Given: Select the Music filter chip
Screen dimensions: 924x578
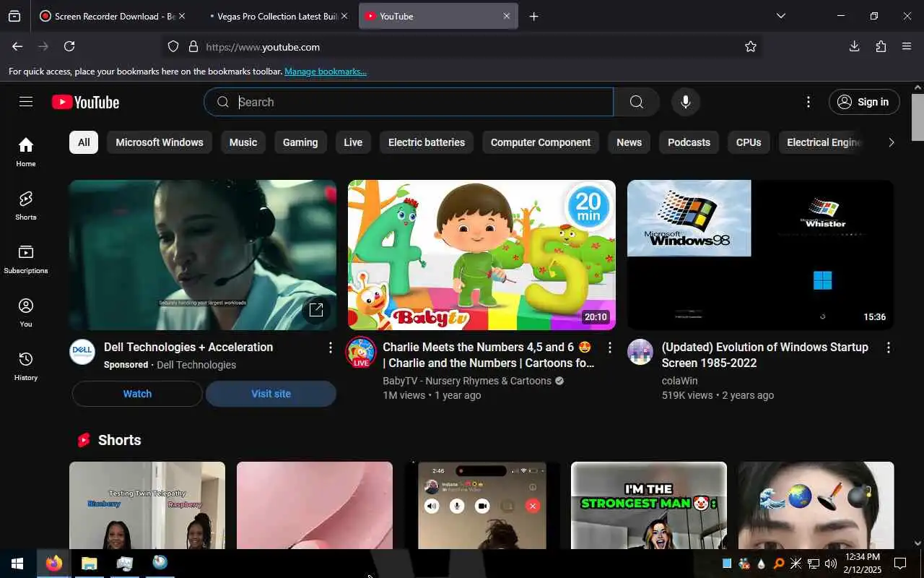Looking at the screenshot, I should (243, 142).
